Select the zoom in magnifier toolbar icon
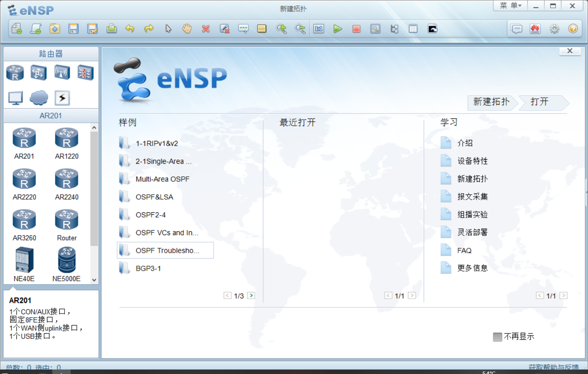The image size is (588, 374). tap(281, 29)
